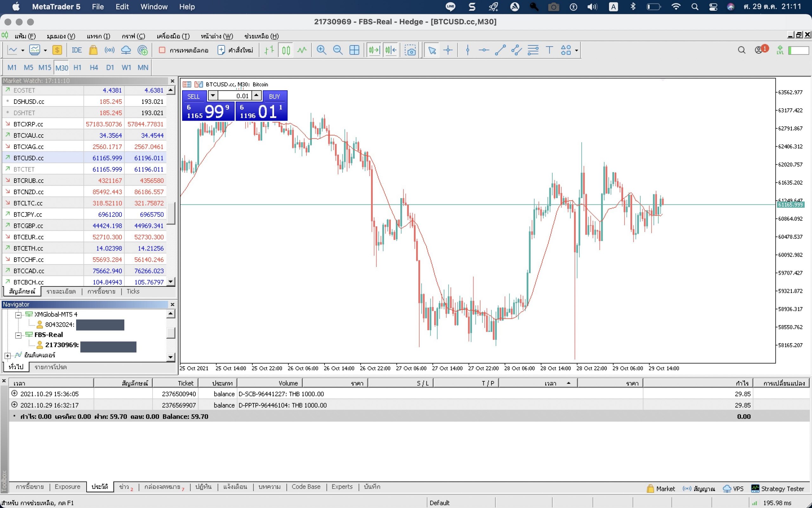Image resolution: width=812 pixels, height=508 pixels.
Task: Open the Thai File menu (แฟ้ม)
Action: (25, 36)
